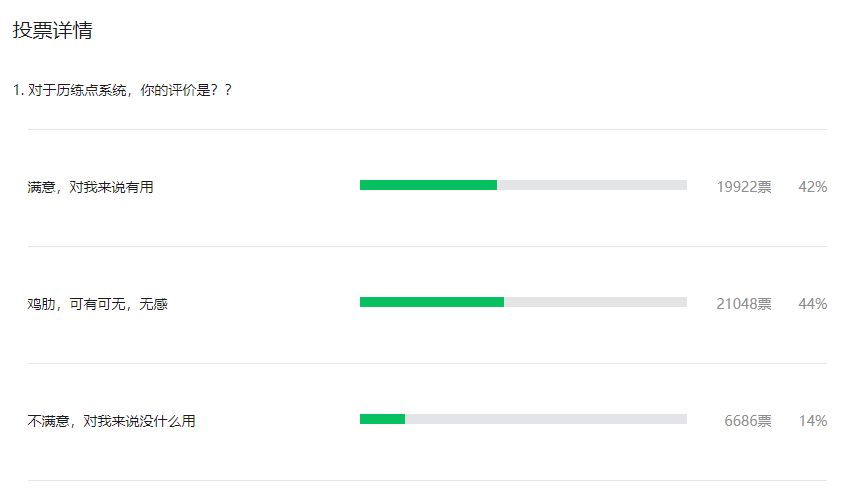Click green filled portion of 满意 bar
The height and width of the screenshot is (500, 852).
pos(428,185)
